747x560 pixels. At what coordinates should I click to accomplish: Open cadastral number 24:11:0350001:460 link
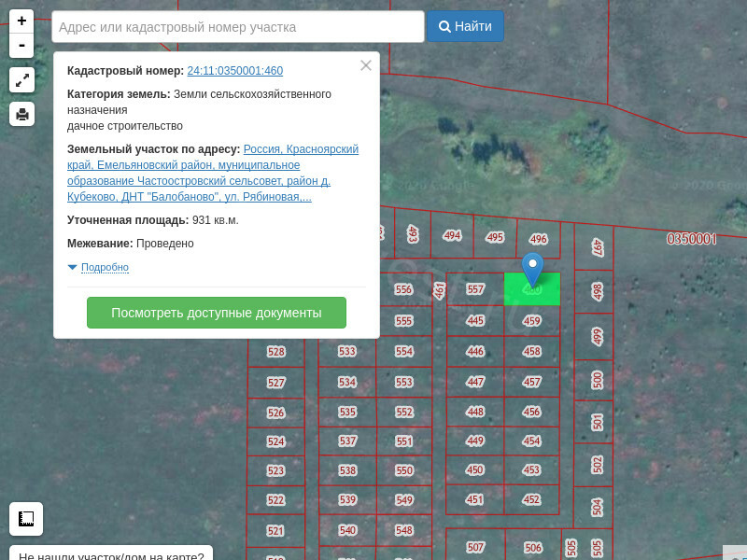click(234, 71)
